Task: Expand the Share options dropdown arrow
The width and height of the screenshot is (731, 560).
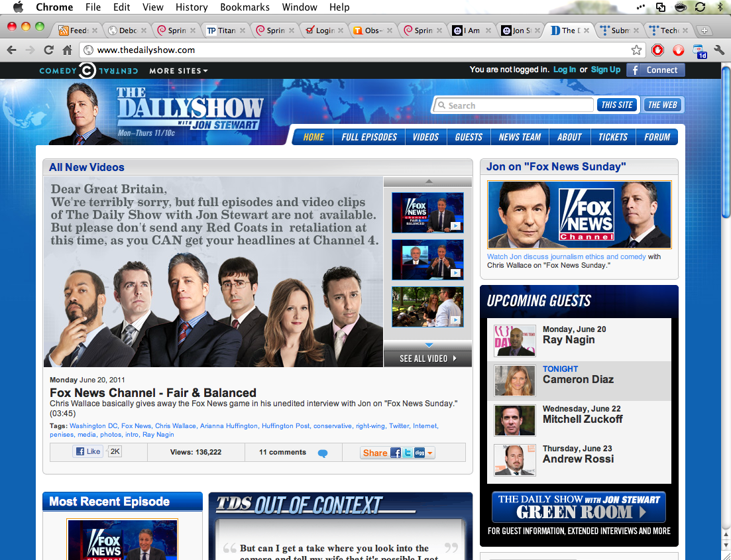Action: click(x=430, y=453)
